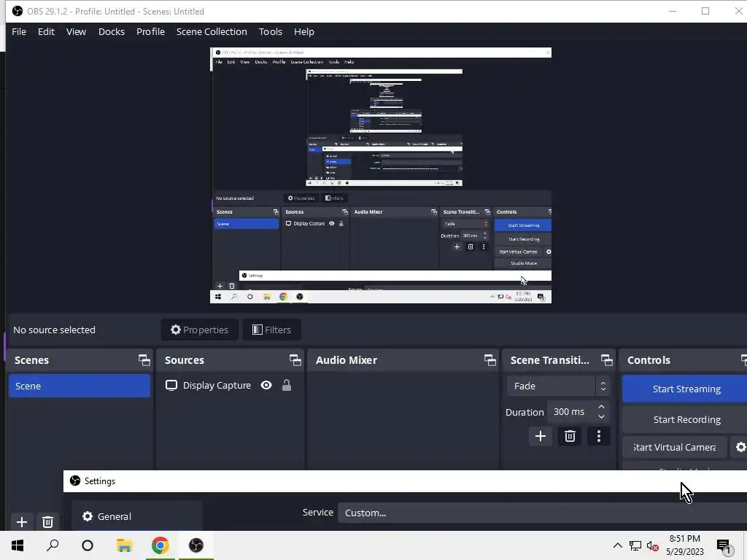Click Start Virtual Camera
This screenshot has width=747, height=560.
[675, 447]
